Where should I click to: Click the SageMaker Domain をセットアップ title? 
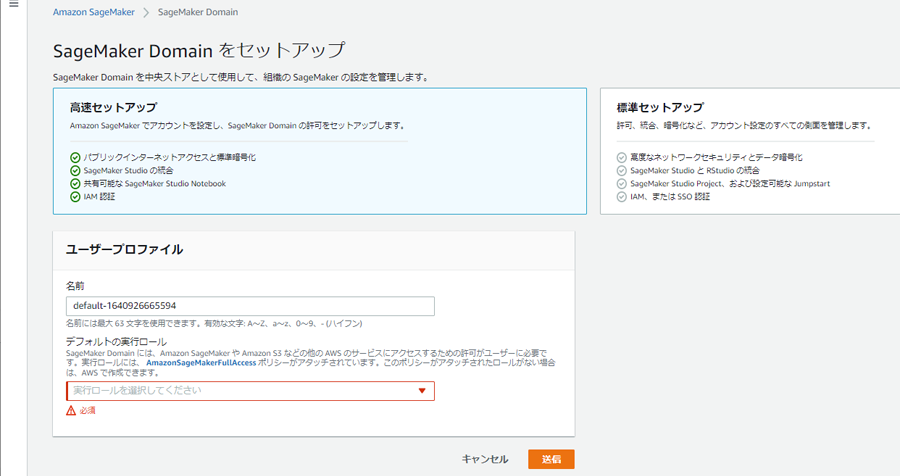(x=199, y=51)
